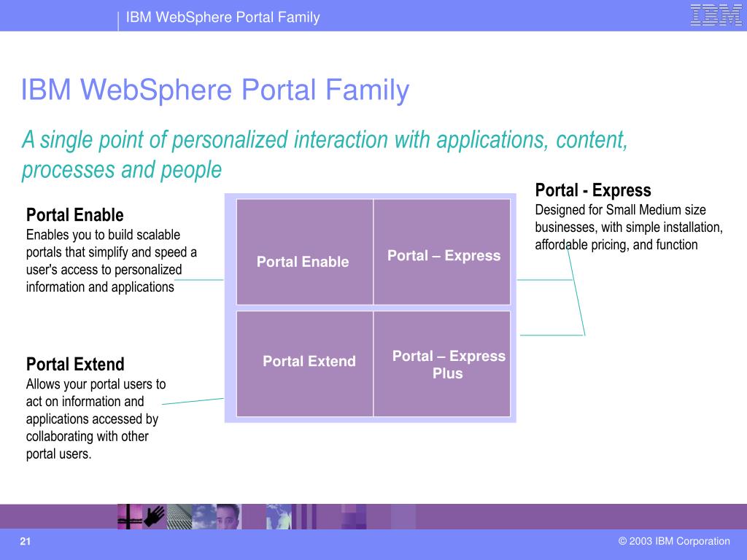Click the subtitle starting 'A single point'

click(x=325, y=155)
